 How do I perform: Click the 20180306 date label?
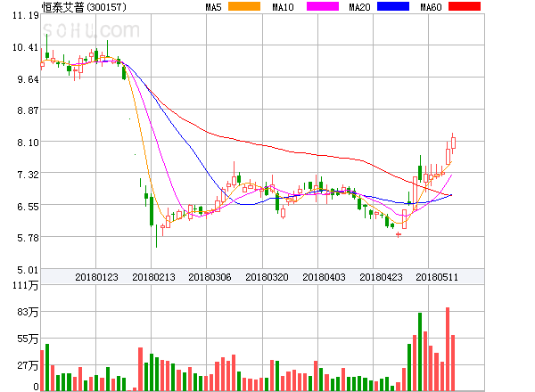click(210, 277)
